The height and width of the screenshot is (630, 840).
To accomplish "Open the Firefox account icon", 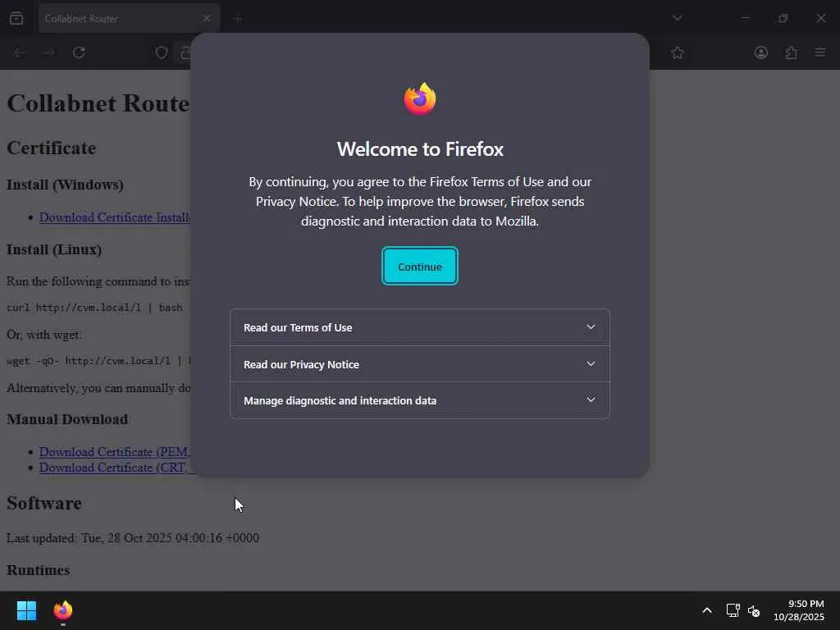I will [760, 52].
